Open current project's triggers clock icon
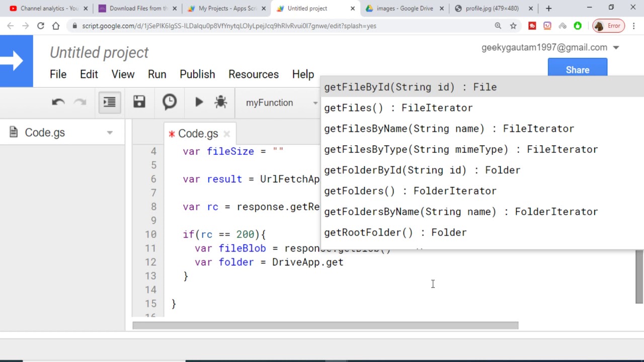Viewport: 644px width, 362px height. coord(170,103)
